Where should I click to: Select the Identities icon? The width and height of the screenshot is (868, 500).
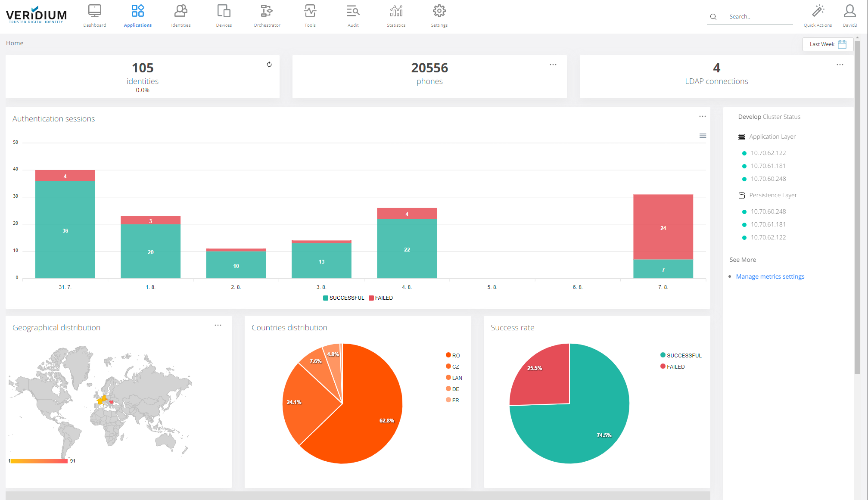coord(180,15)
